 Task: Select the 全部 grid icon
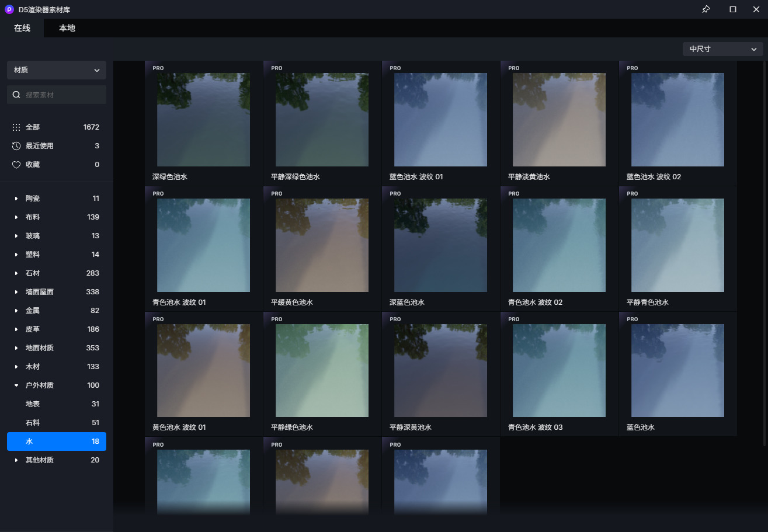(x=16, y=127)
